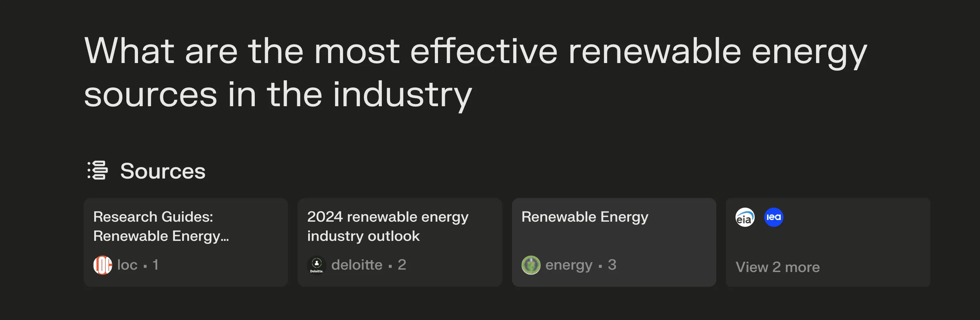Click the loc source label
The width and height of the screenshot is (980, 320).
(x=127, y=265)
